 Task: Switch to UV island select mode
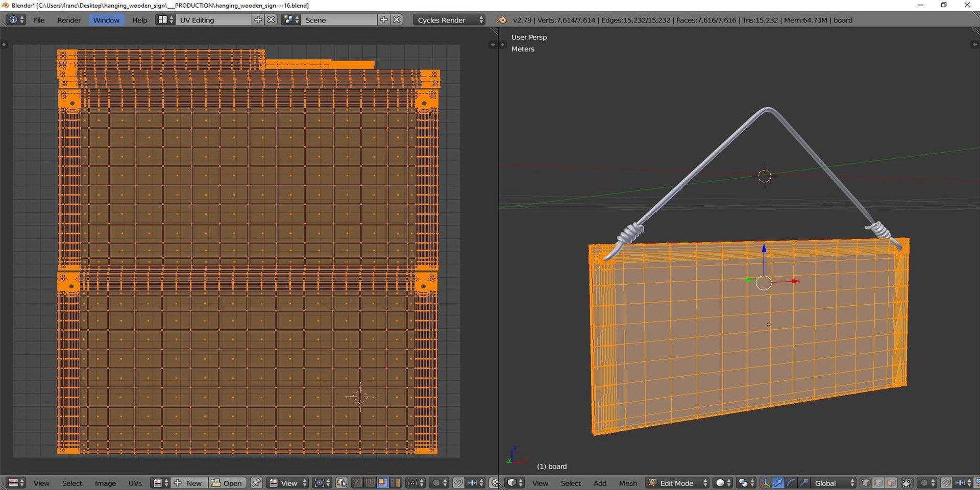[396, 483]
